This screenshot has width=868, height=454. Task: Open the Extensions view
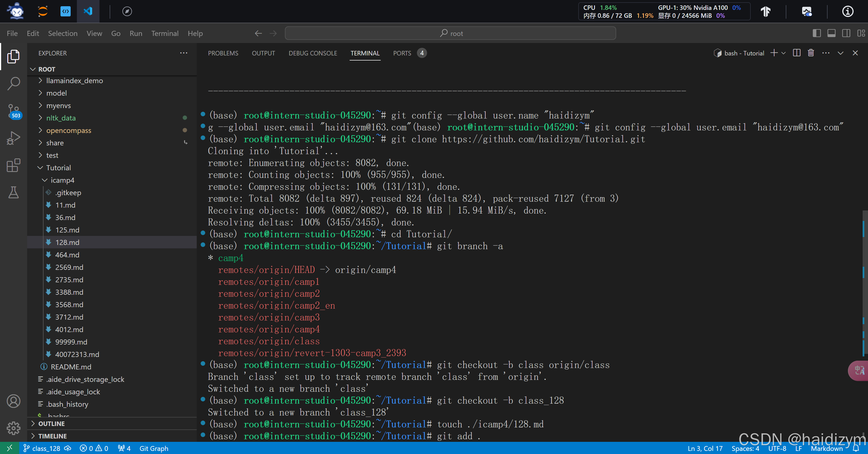[14, 165]
